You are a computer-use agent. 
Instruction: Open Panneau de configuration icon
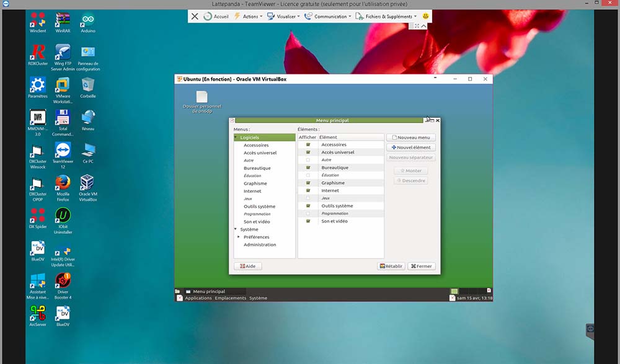point(88,58)
